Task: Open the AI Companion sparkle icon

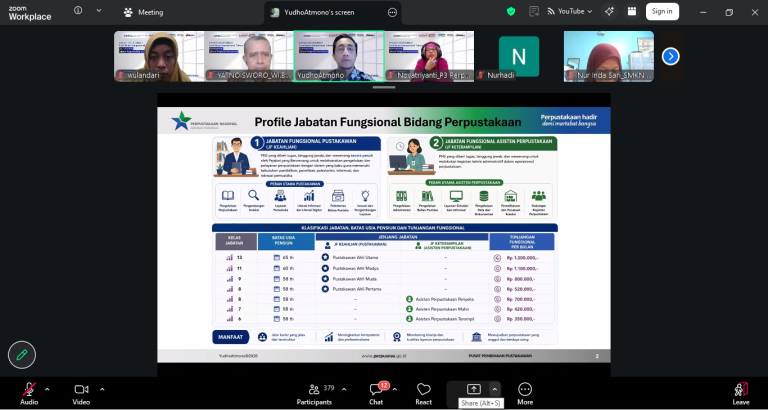Action: pos(609,11)
